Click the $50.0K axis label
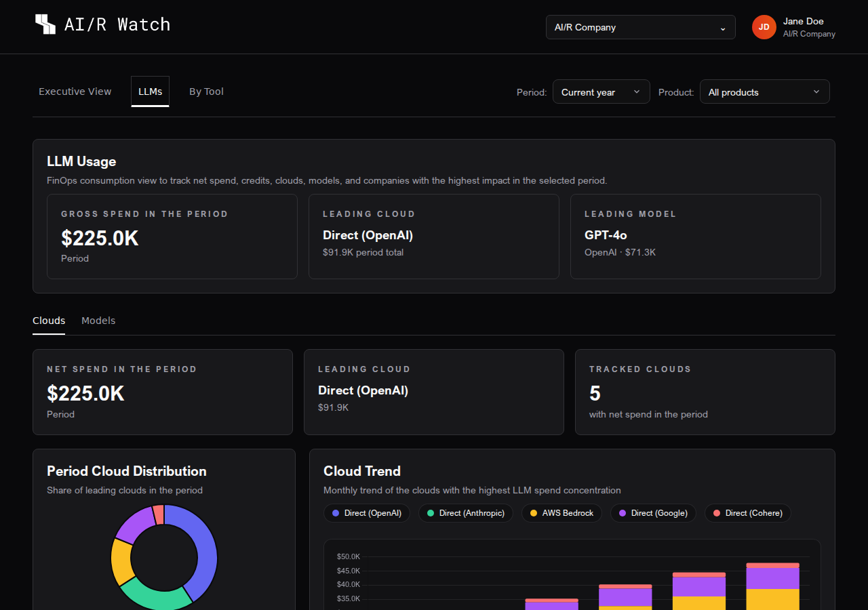Viewport: 868px width, 610px height. click(x=349, y=556)
